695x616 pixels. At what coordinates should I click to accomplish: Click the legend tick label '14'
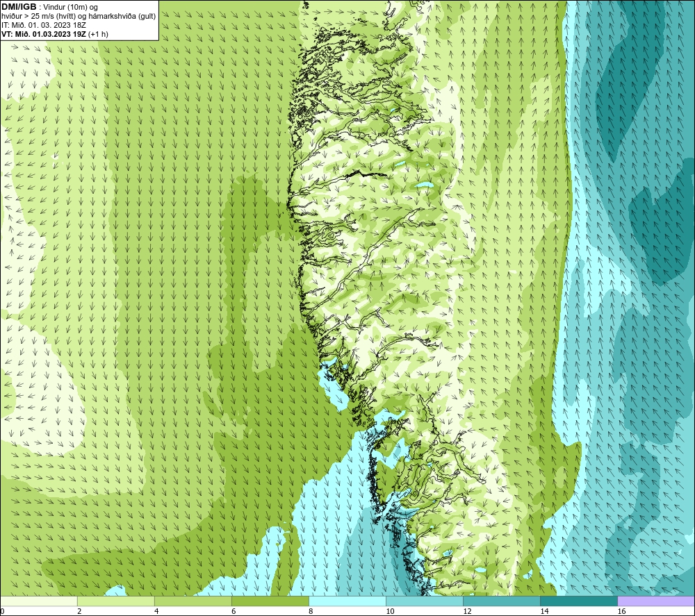544,611
